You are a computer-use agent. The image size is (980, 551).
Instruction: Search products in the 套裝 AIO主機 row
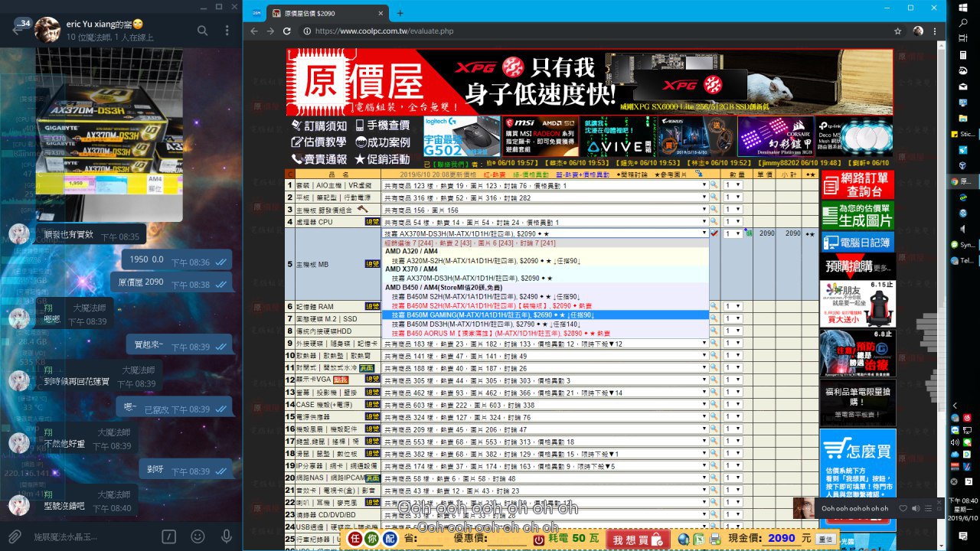(714, 186)
